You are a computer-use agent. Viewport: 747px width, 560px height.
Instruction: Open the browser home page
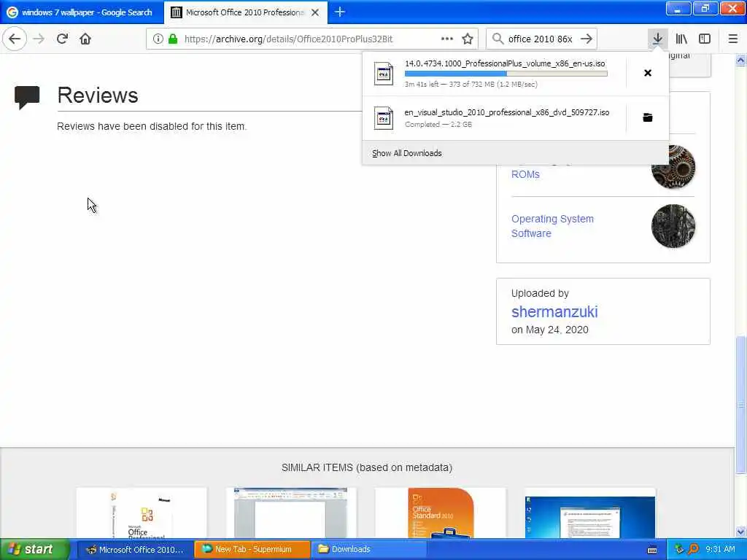(85, 39)
